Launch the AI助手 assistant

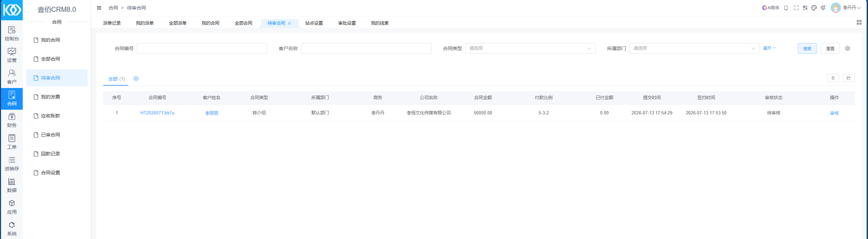click(771, 8)
